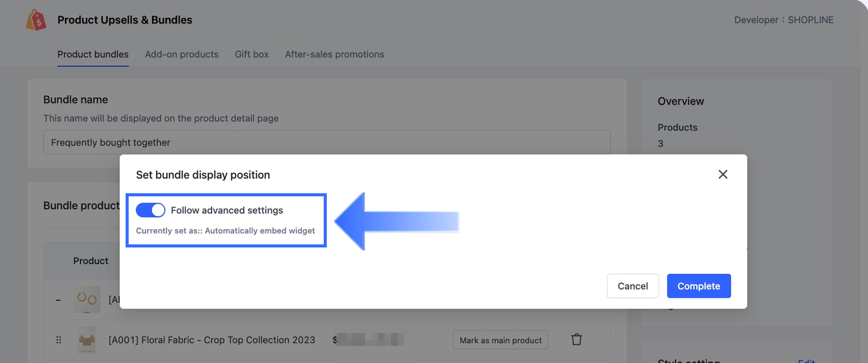
Task: Click the Floral Fabric crop top thumbnail
Action: point(87,340)
